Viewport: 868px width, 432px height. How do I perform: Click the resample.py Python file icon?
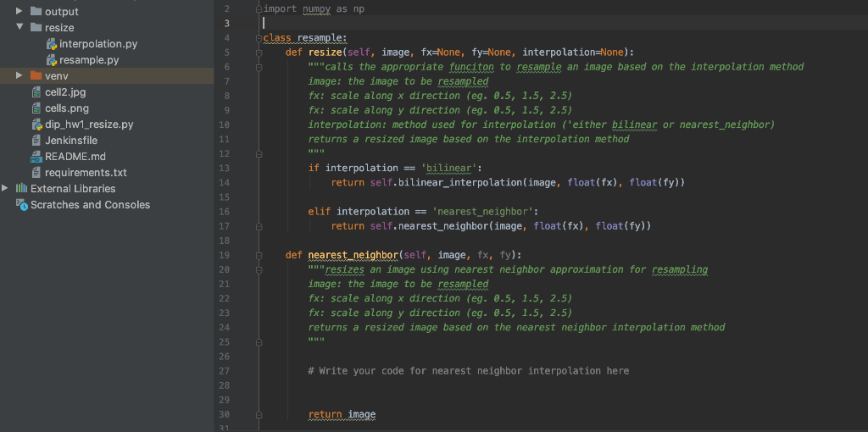tap(52, 60)
